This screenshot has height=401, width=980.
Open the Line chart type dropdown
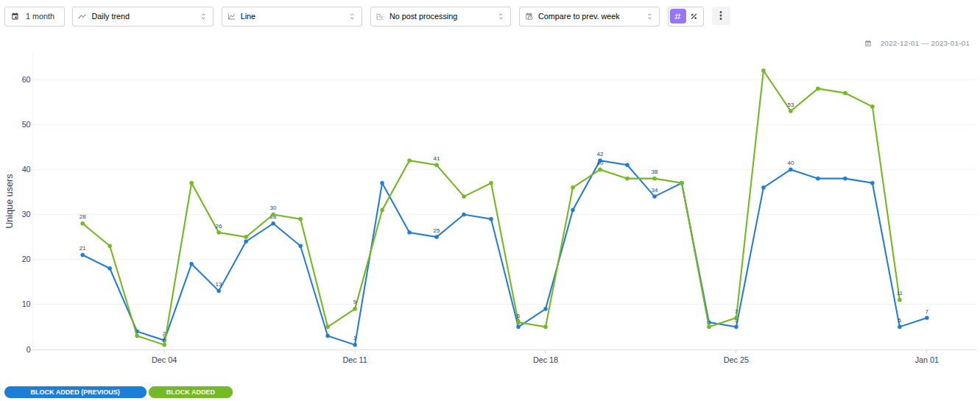[x=292, y=16]
